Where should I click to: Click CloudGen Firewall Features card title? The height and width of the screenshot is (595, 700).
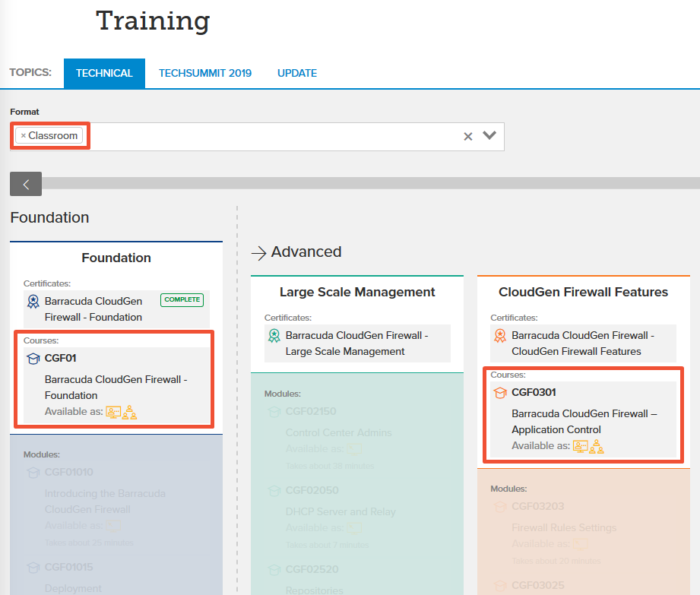pos(583,292)
